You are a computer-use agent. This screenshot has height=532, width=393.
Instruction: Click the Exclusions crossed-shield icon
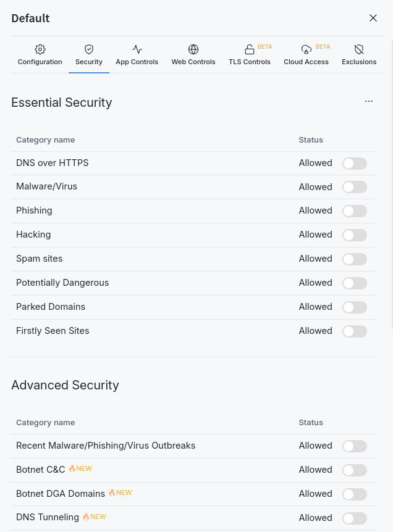click(x=359, y=49)
